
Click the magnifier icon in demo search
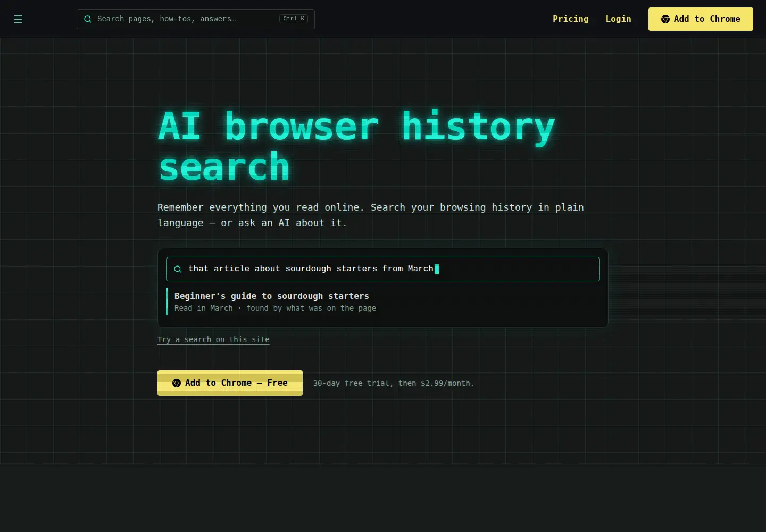(178, 269)
